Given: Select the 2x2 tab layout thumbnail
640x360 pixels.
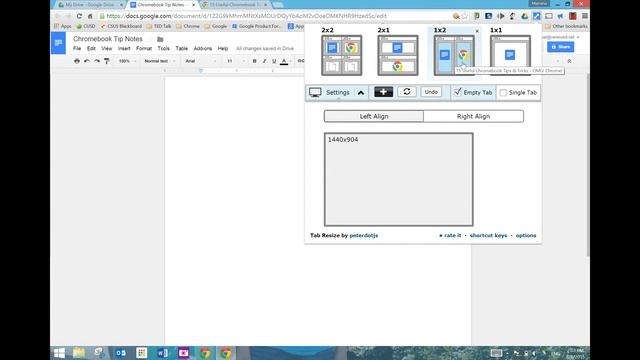Looking at the screenshot, I should tap(342, 56).
